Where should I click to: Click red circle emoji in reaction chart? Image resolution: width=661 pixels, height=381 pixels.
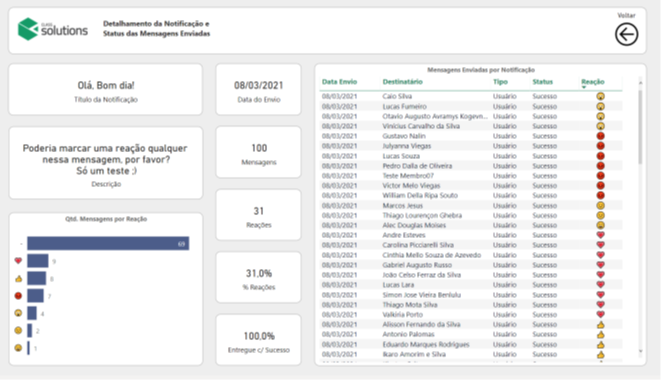coord(18,296)
